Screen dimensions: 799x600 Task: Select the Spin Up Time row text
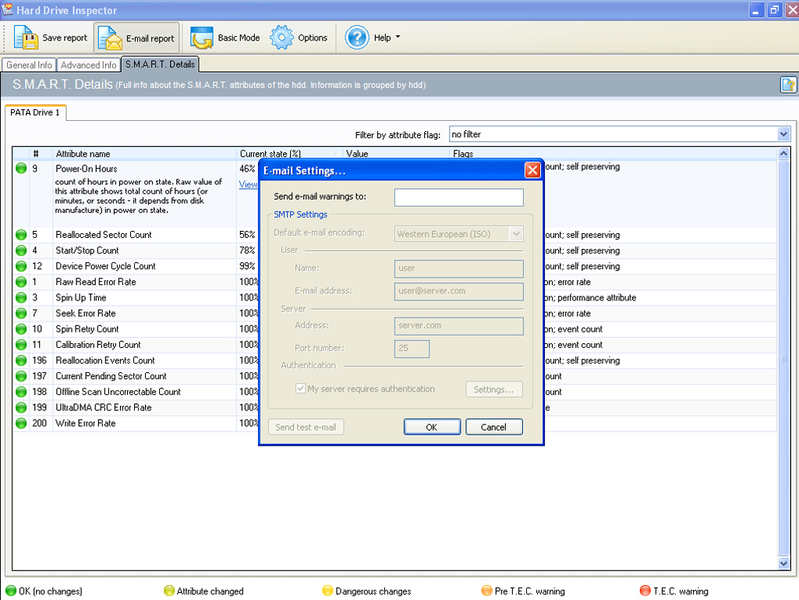tap(81, 298)
